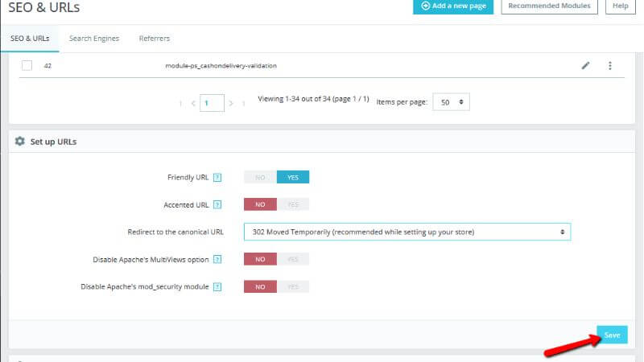Set Disable Apache's MultiViews option to YES
Screen dimensions: 644x362
click(x=293, y=259)
